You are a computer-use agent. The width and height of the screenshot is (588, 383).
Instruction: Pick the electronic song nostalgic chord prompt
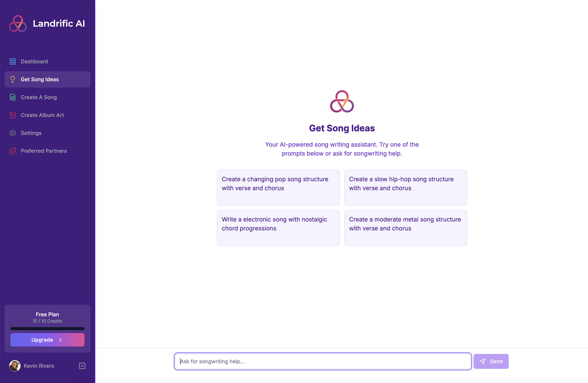pyautogui.click(x=278, y=228)
